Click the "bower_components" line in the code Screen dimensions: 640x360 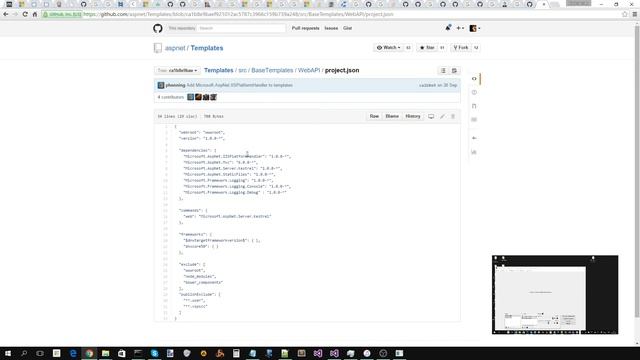pos(203,282)
